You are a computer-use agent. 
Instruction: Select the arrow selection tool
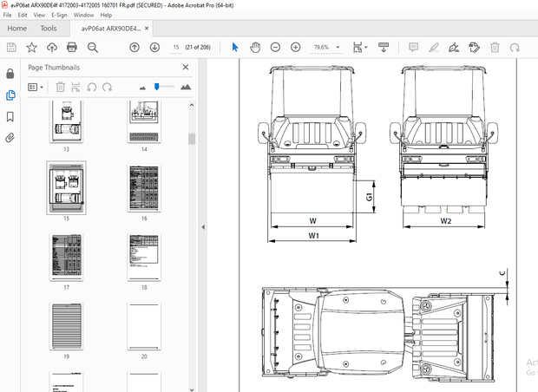pos(235,48)
